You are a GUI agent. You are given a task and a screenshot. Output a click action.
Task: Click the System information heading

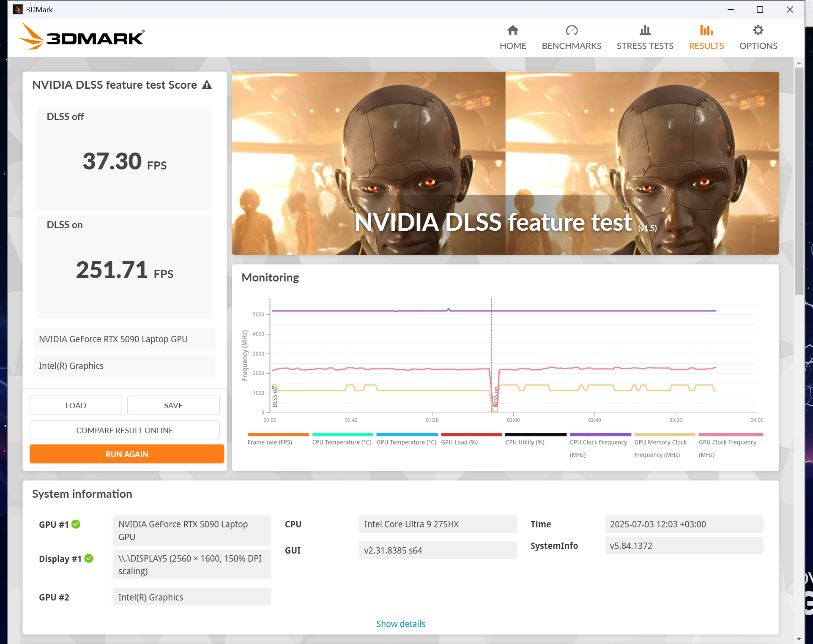point(82,494)
